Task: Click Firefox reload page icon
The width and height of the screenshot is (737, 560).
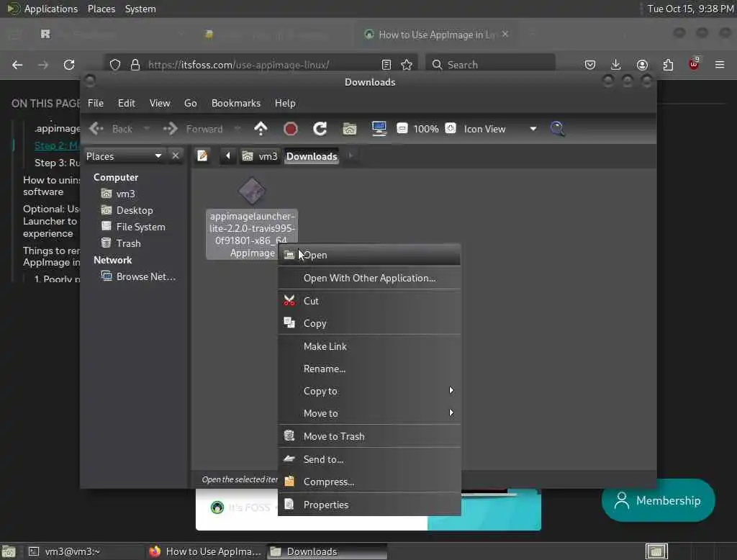Action: coord(69,65)
